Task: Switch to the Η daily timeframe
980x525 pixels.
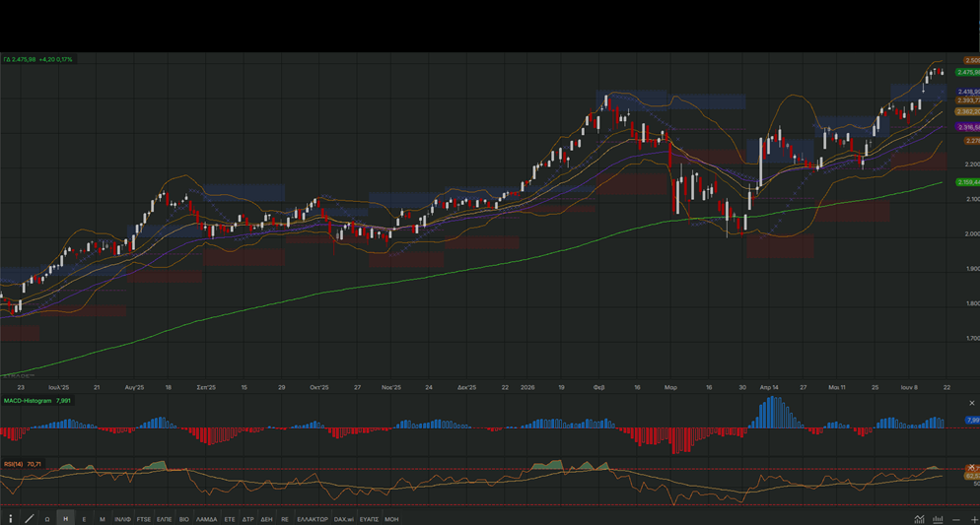Action: pyautogui.click(x=66, y=519)
